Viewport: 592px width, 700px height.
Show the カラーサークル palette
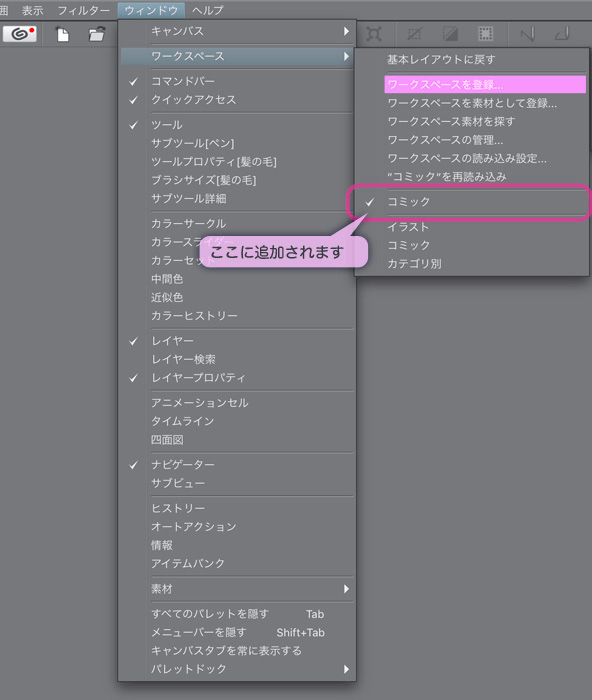(x=238, y=224)
